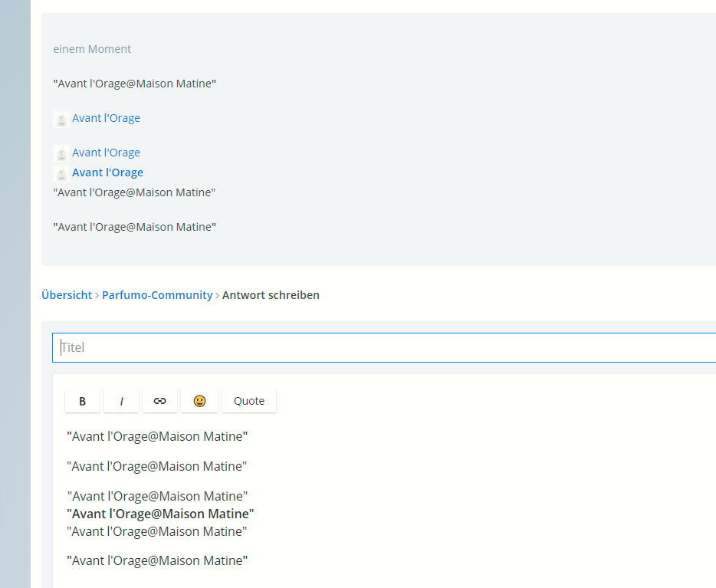Click the "einem Moment" timestamp text

(x=92, y=49)
